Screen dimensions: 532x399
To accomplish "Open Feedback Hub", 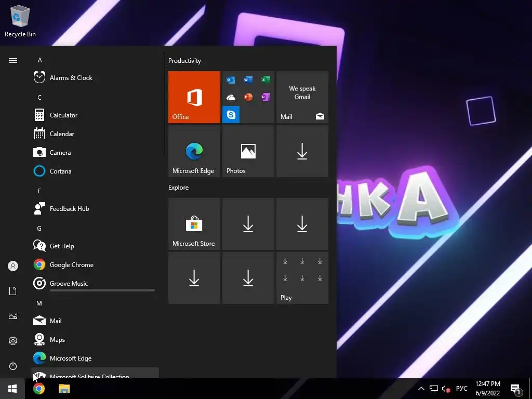I will (x=95, y=209).
